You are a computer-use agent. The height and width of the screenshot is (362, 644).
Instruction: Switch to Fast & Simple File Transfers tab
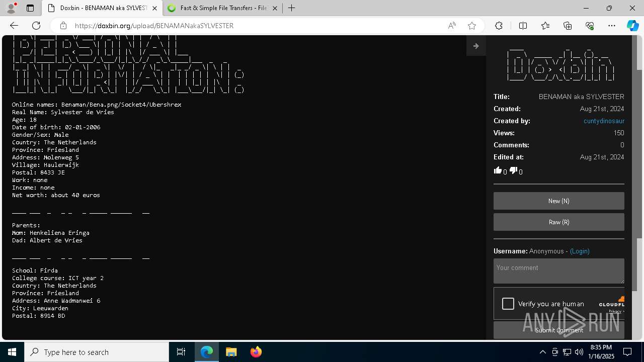(223, 8)
